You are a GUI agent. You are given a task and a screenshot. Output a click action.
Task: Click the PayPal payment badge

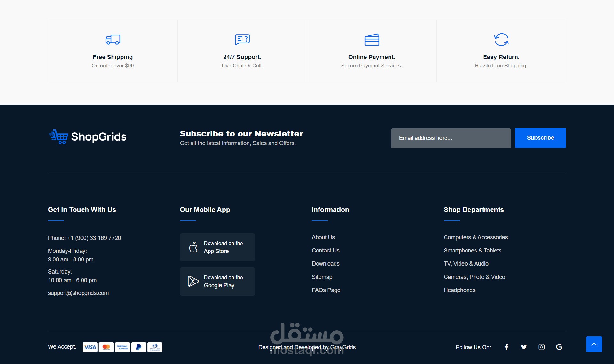click(x=138, y=347)
